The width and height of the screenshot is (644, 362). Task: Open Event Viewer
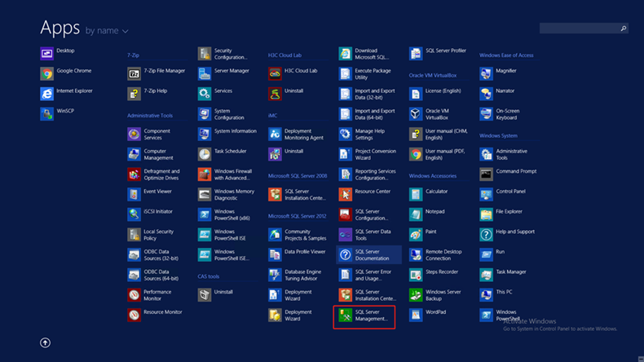click(150, 194)
